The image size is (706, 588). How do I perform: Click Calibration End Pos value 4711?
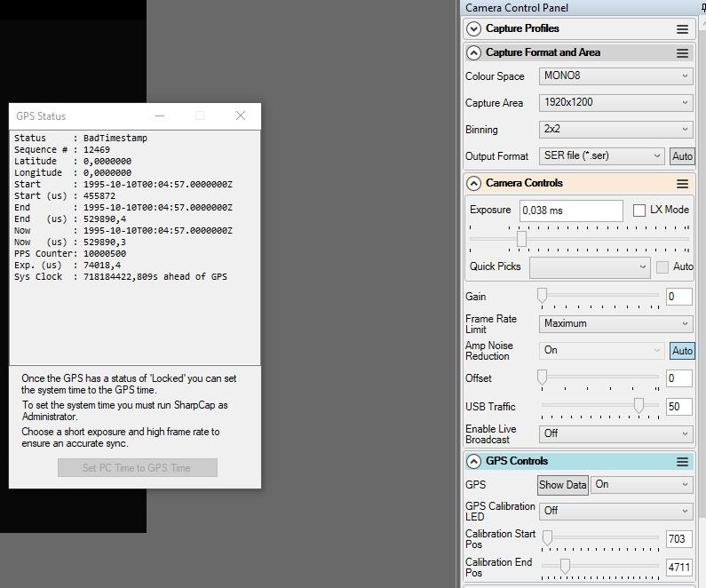point(678,568)
